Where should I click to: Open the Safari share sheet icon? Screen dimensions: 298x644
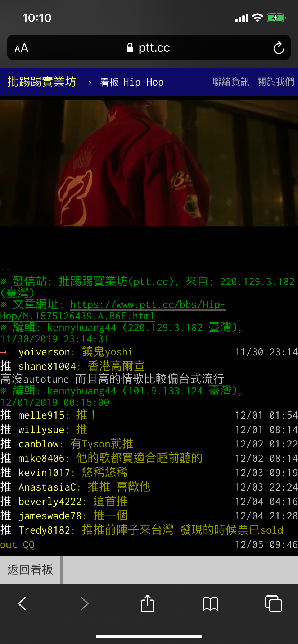[x=148, y=603]
